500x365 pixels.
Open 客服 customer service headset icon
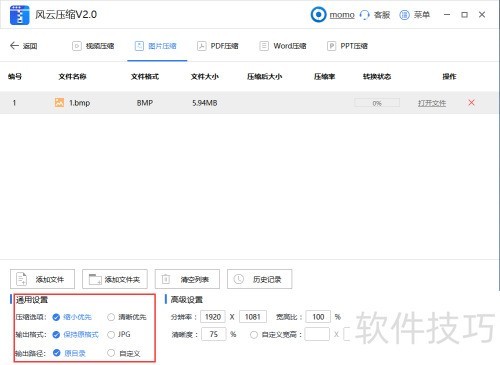point(365,15)
